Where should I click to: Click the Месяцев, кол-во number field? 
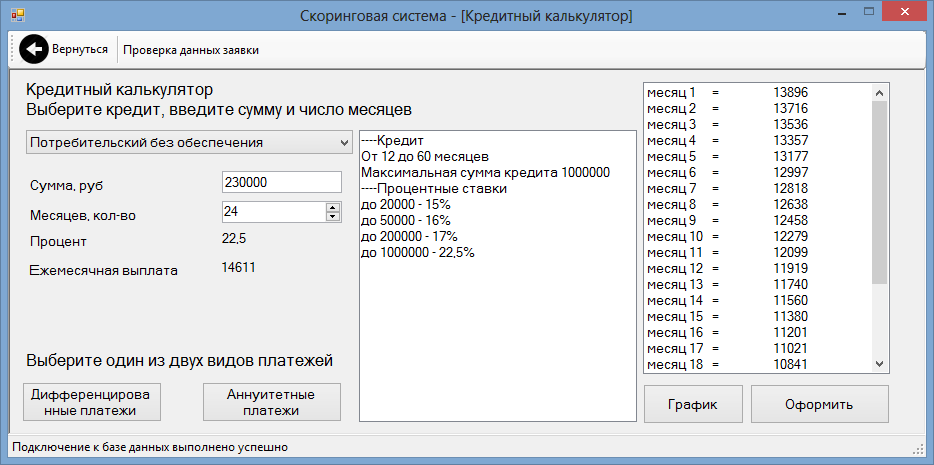point(273,211)
